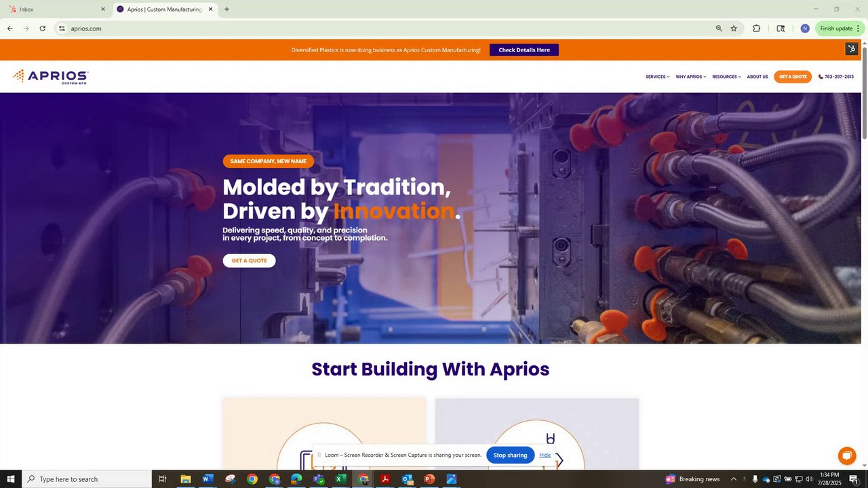Reload the Aprios page
This screenshot has height=488, width=868.
point(42,28)
